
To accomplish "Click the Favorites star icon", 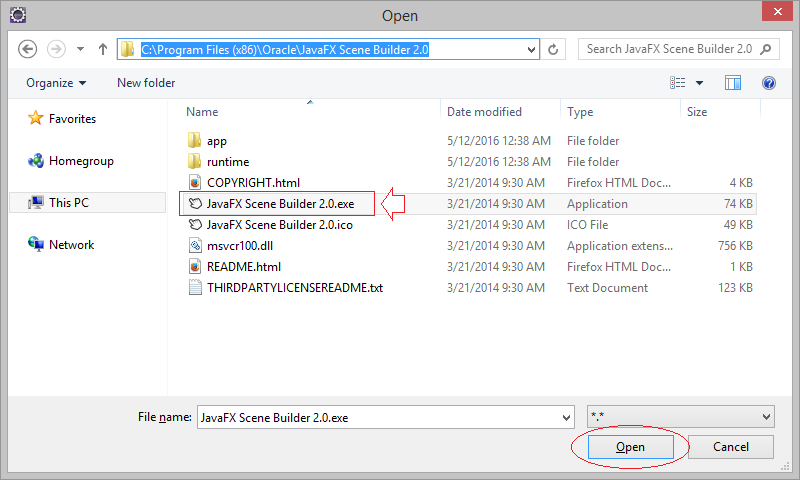I will tap(36, 118).
